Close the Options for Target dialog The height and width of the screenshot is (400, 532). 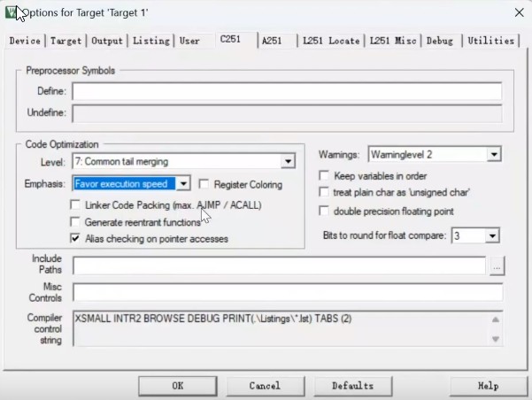coord(517,12)
